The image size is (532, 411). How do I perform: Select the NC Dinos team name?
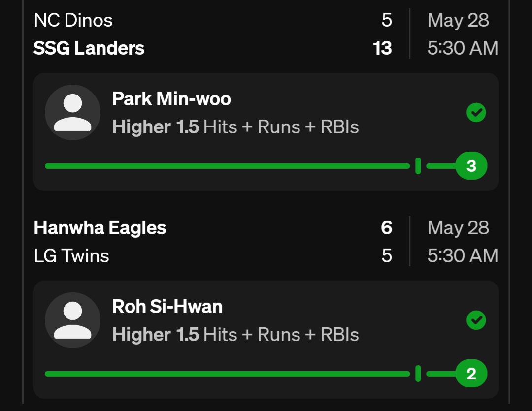pos(73,20)
